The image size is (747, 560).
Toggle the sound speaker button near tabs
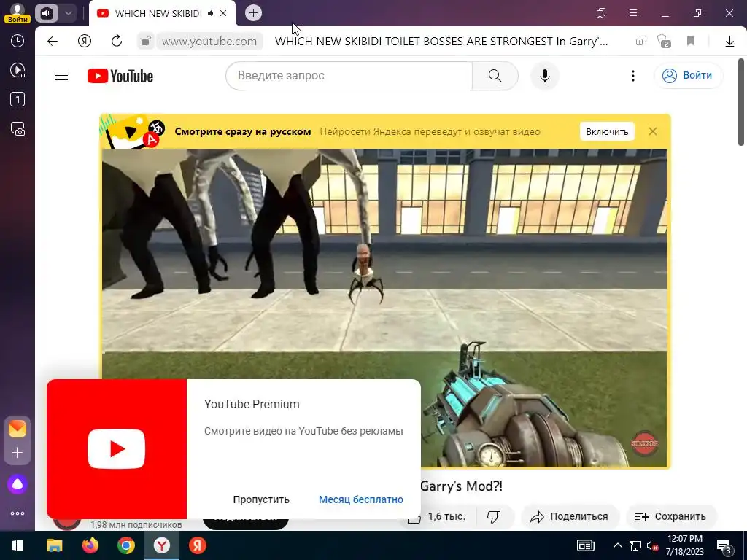point(46,13)
